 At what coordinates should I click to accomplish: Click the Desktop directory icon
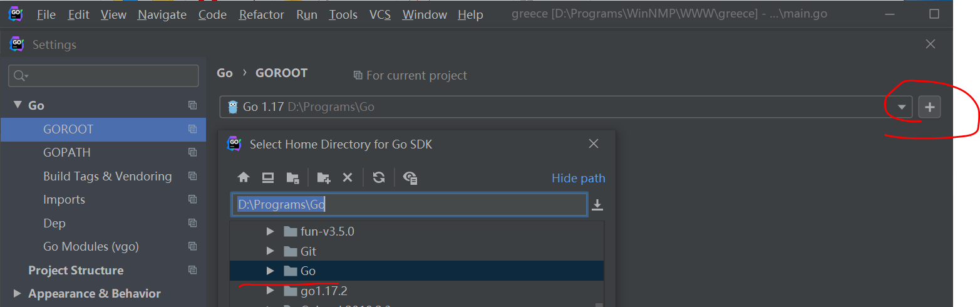(x=268, y=178)
